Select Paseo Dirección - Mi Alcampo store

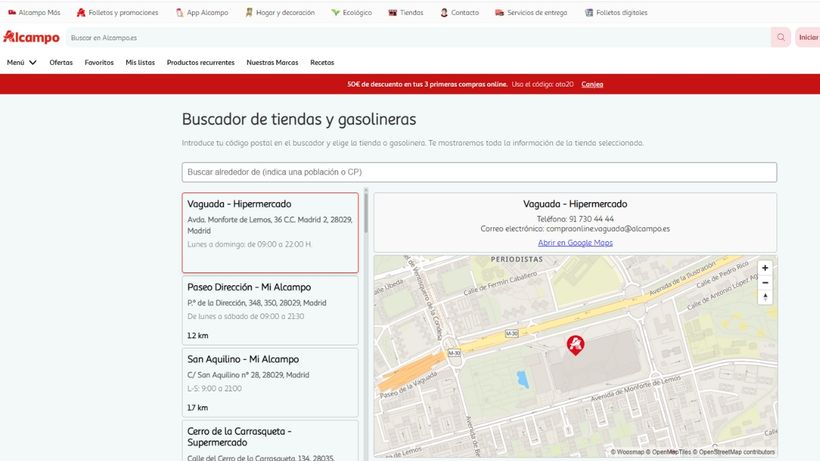[270, 310]
